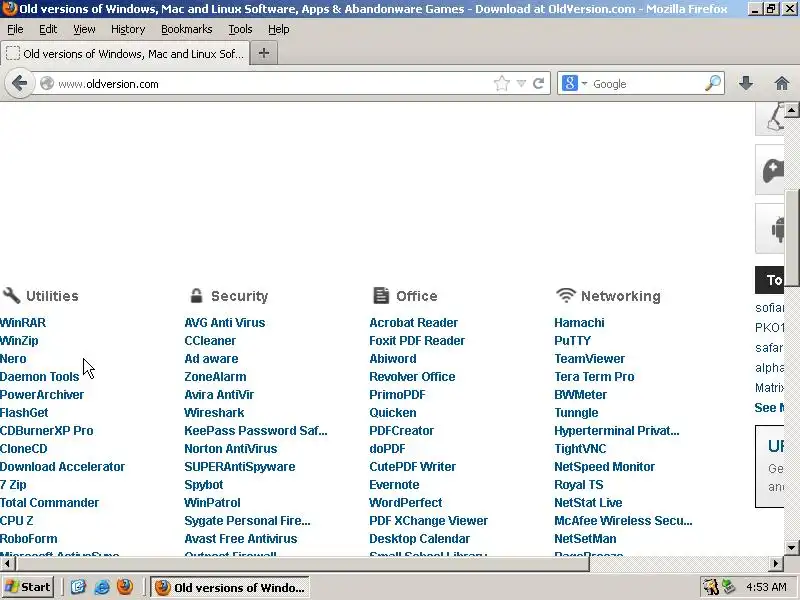800x600 pixels.
Task: Click the vertical scrollbar thumb
Action: point(792,238)
